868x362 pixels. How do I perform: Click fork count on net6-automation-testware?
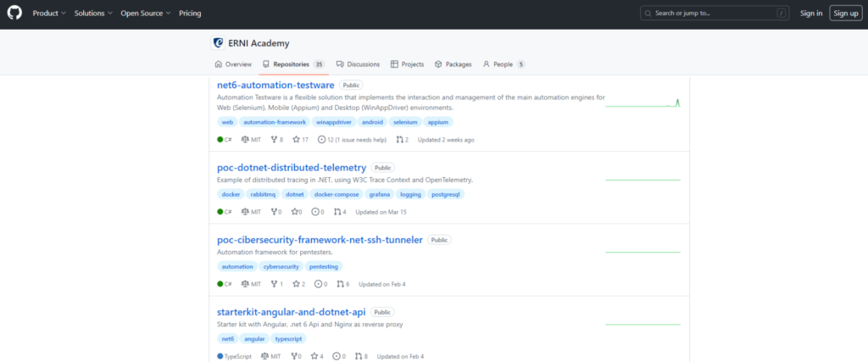click(276, 140)
